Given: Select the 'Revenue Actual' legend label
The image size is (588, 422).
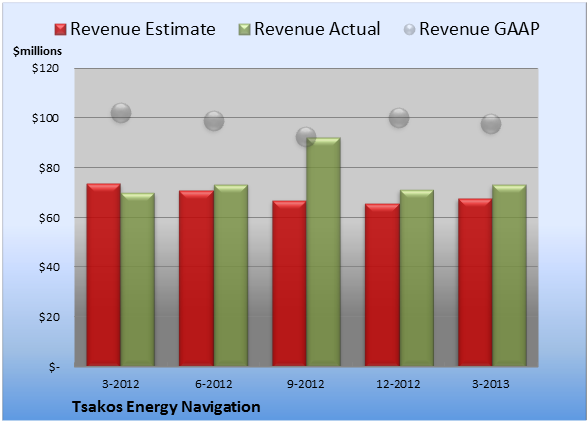Looking at the screenshot, I should click(x=317, y=29).
